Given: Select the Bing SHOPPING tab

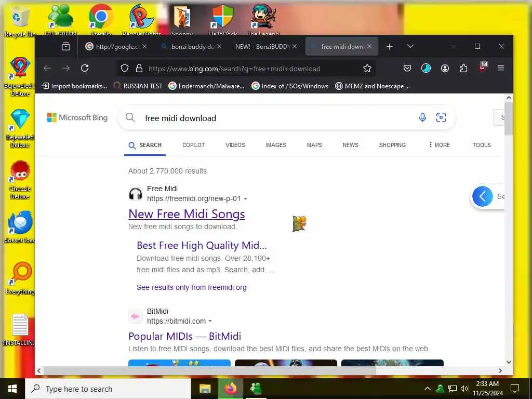Looking at the screenshot, I should [392, 145].
